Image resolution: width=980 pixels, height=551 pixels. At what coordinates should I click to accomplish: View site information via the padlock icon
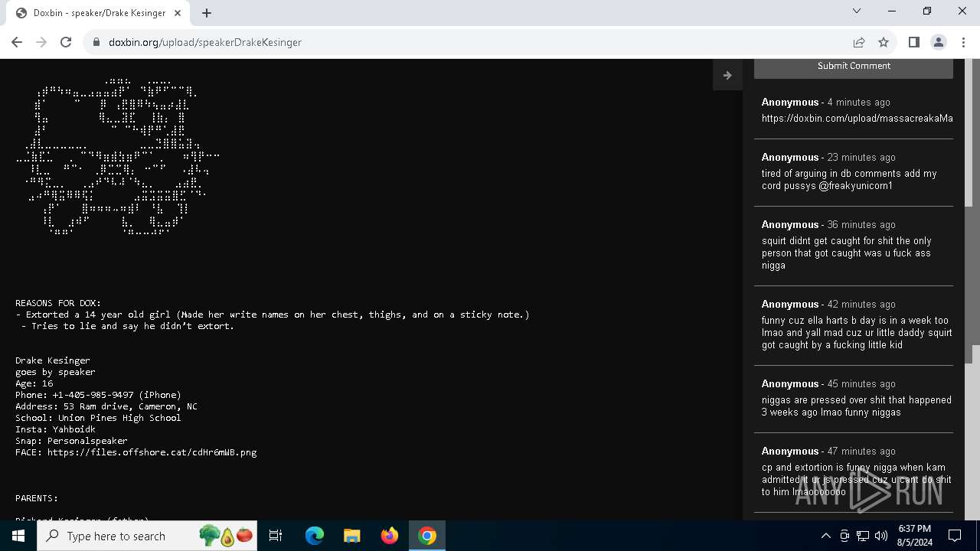click(x=96, y=42)
